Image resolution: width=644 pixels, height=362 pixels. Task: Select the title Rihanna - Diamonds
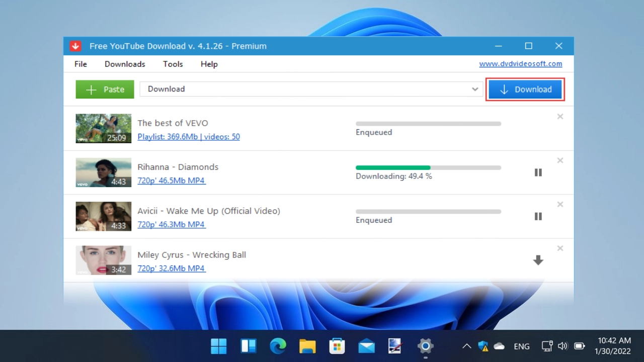point(178,167)
